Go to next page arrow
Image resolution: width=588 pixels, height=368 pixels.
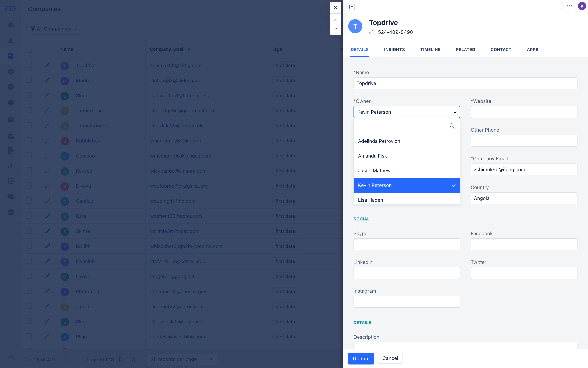pyautogui.click(x=121, y=359)
